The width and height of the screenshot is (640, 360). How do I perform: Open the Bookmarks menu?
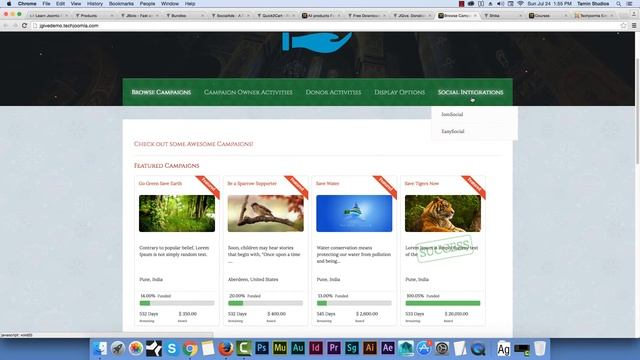(x=121, y=4)
